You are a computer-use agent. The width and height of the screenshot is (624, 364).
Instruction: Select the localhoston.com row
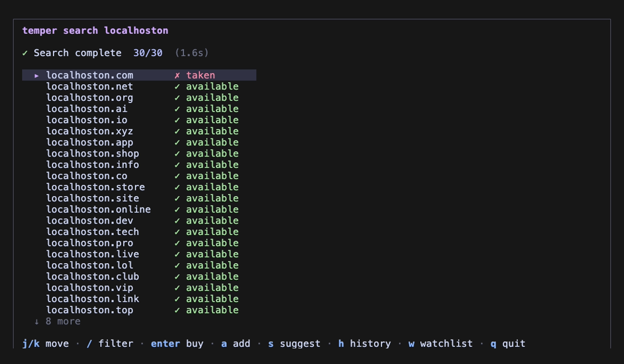139,75
